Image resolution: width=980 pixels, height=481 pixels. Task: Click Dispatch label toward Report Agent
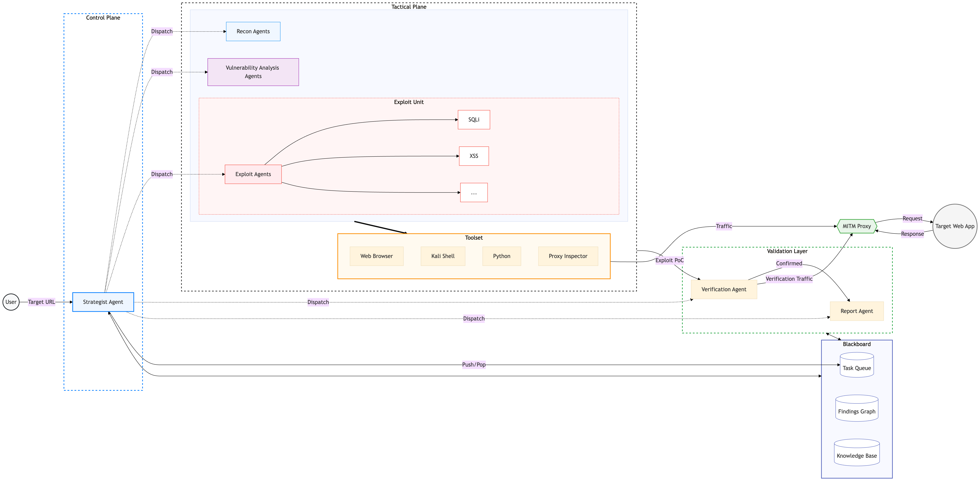[x=474, y=319]
